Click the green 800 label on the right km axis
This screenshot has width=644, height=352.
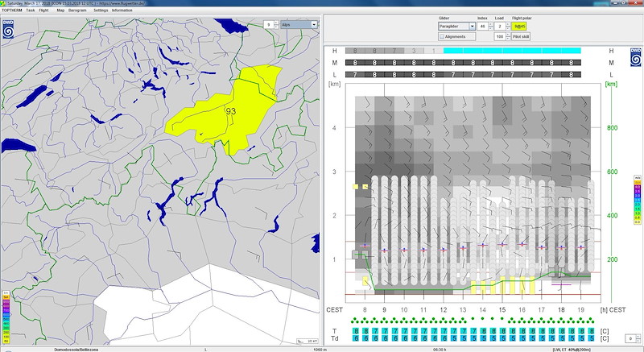(612, 128)
